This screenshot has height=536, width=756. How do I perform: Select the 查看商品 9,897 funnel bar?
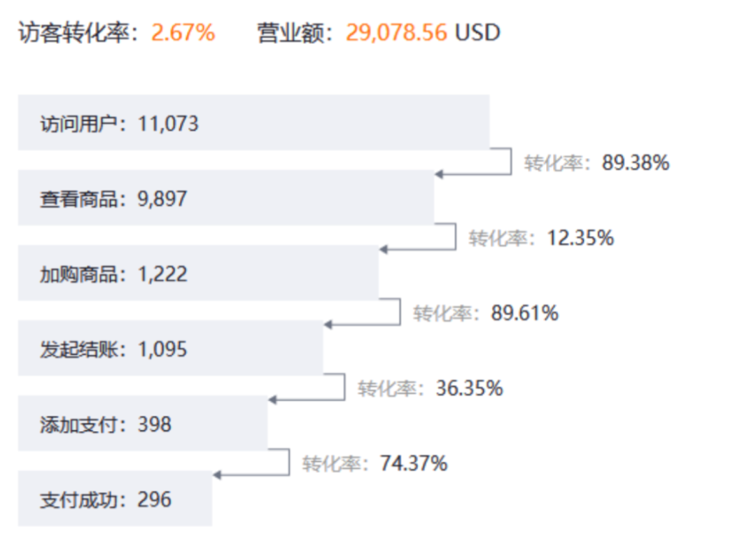point(225,198)
